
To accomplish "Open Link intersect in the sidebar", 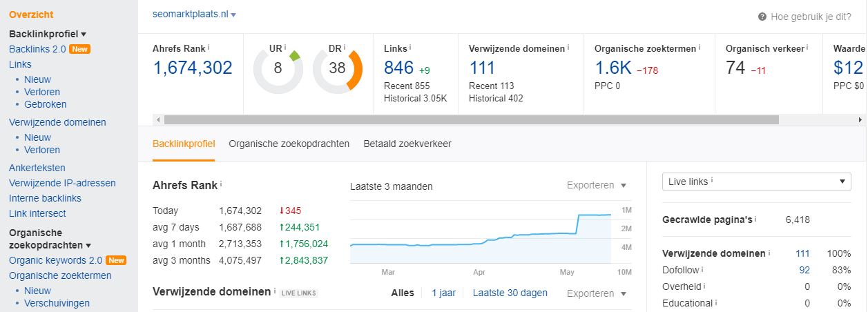I will coord(37,213).
